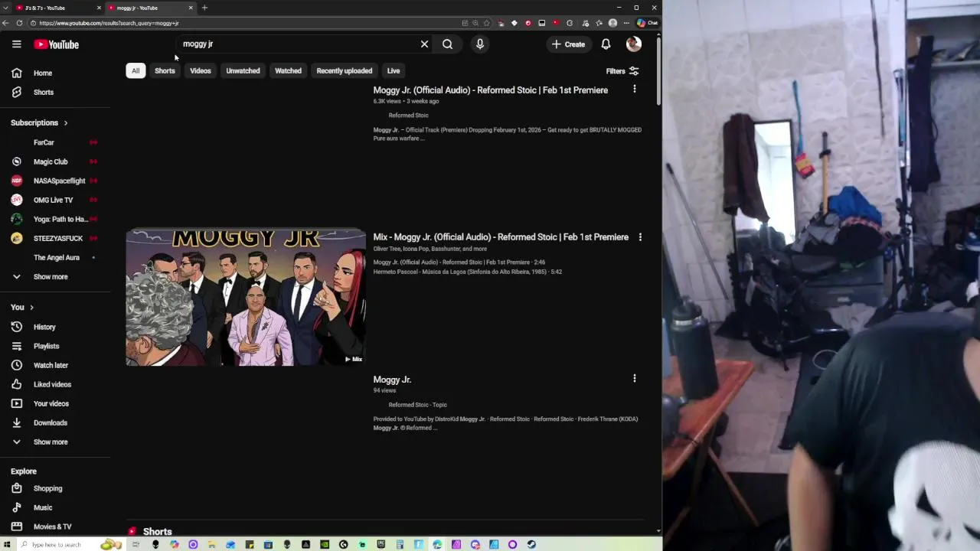Select the Watched filter chip
Viewport: 980px width, 551px height.
(x=288, y=71)
